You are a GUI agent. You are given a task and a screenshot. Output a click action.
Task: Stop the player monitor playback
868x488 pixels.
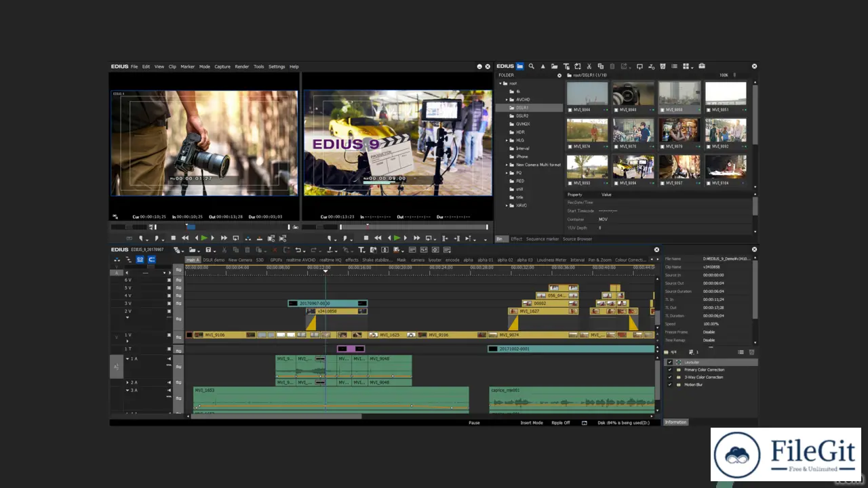[x=173, y=238]
